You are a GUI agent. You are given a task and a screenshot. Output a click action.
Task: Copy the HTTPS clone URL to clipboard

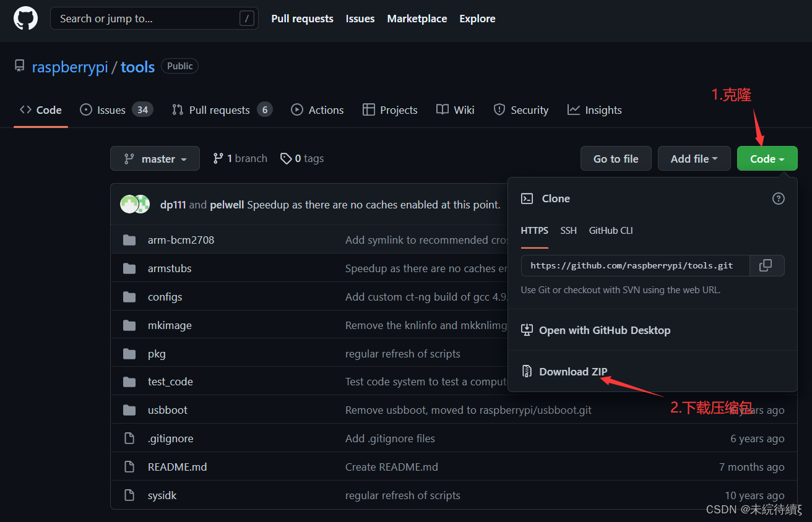pyautogui.click(x=766, y=265)
